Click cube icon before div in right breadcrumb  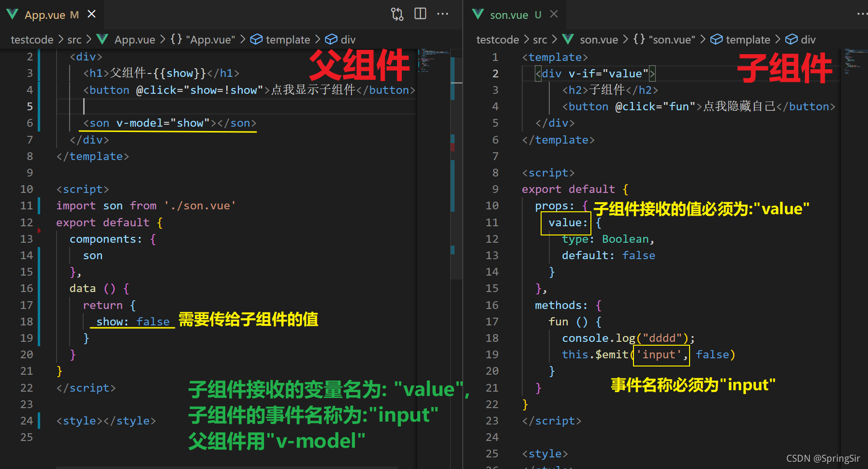(792, 39)
